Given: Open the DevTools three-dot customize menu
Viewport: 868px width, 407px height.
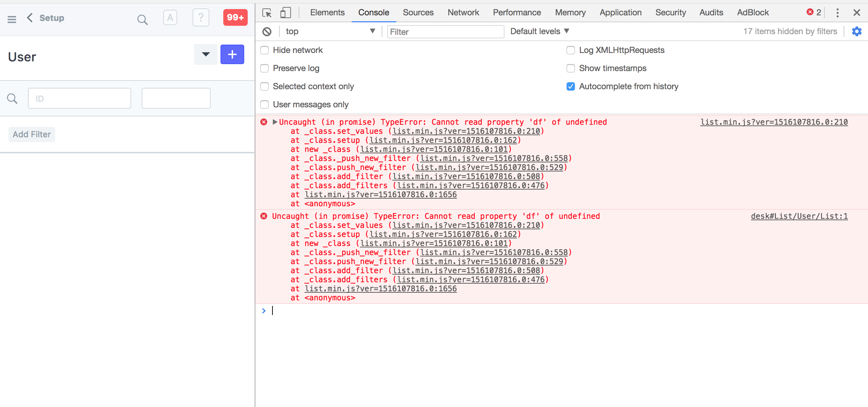Looking at the screenshot, I should click(837, 13).
